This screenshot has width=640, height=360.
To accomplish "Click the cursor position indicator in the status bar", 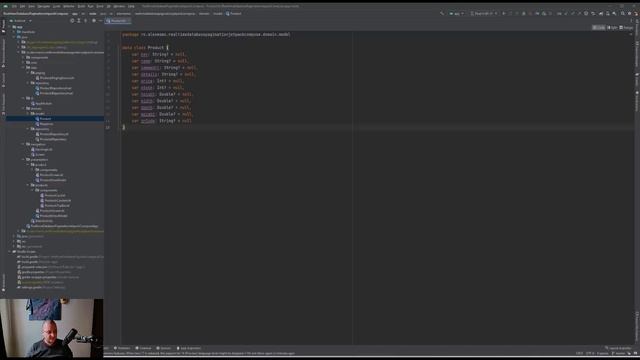I will click(579, 353).
